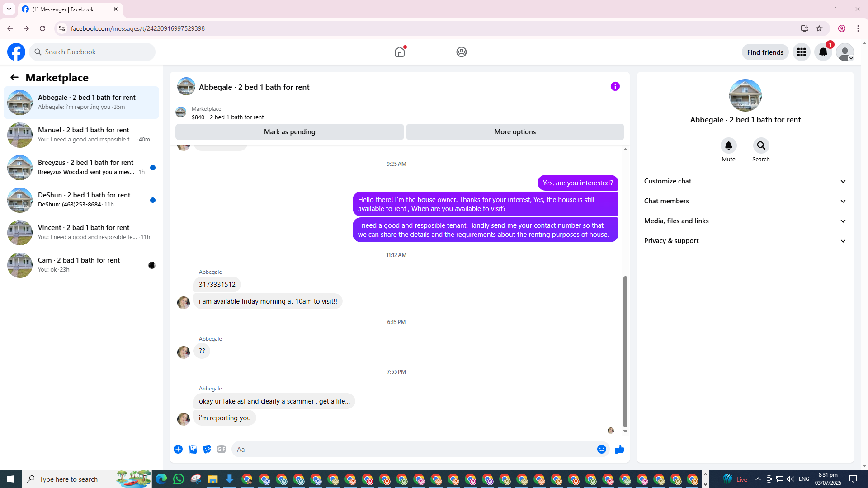Open more actions plus icon
The image size is (868, 488).
178,449
